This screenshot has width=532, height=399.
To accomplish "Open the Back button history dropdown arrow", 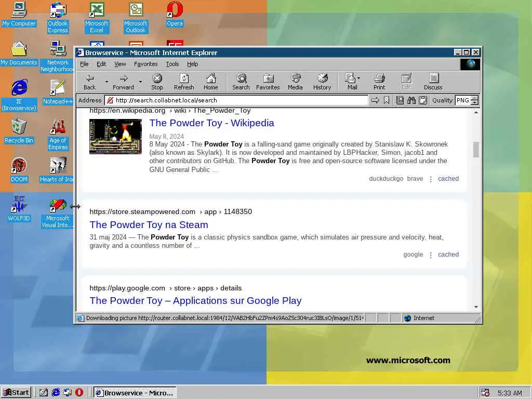I will click(x=107, y=82).
